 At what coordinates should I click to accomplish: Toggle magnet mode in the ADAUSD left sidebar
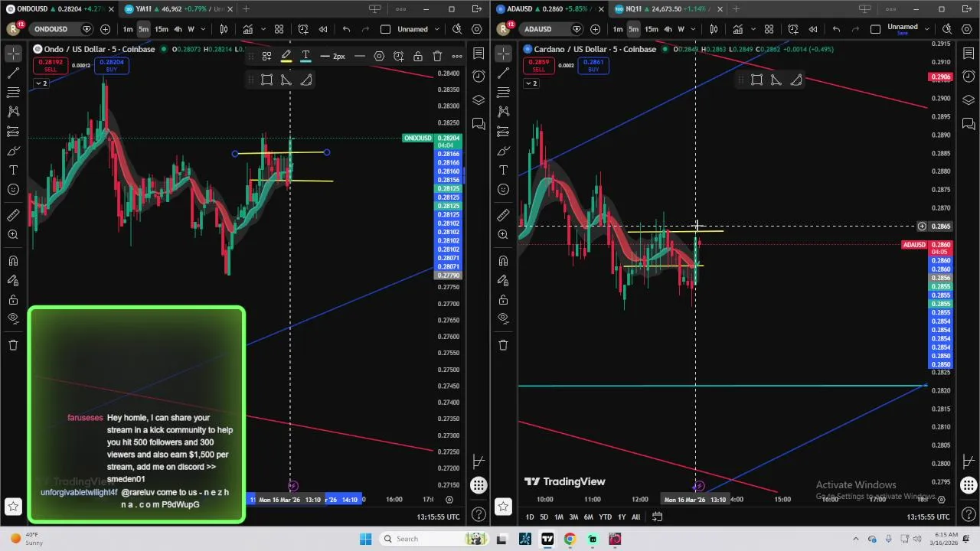503,261
